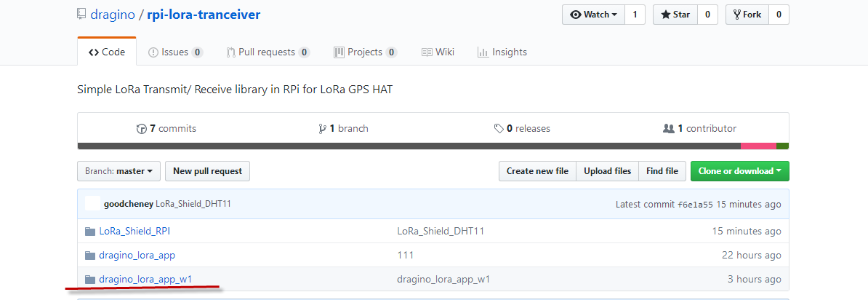Viewport: 868px width, 300px height.
Task: Click the Projects board icon
Action: coord(339,52)
